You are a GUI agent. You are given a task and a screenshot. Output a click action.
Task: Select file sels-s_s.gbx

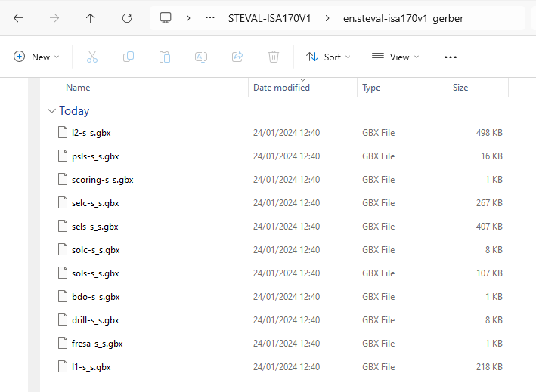point(94,227)
